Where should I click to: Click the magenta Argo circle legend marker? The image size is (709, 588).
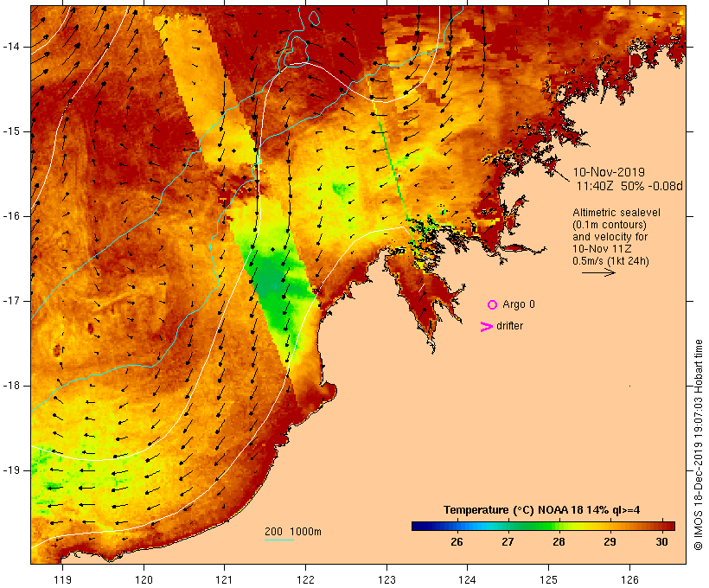pos(493,305)
